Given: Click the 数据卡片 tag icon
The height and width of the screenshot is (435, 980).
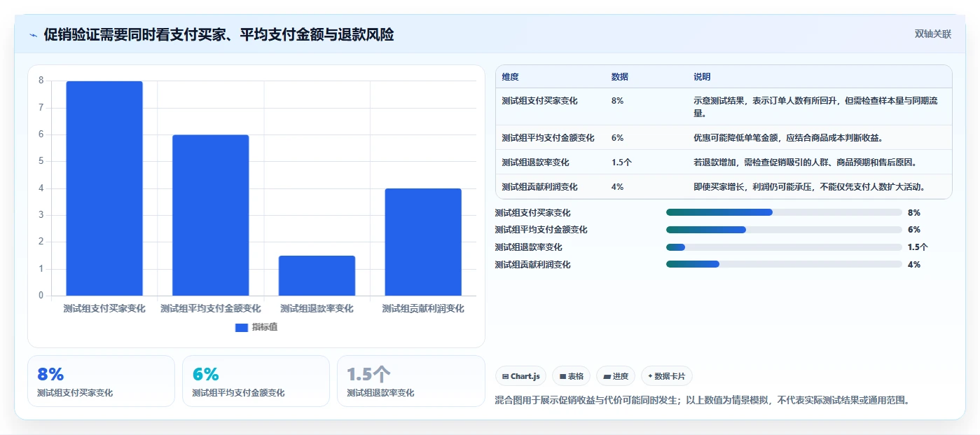Looking at the screenshot, I should click(x=651, y=376).
